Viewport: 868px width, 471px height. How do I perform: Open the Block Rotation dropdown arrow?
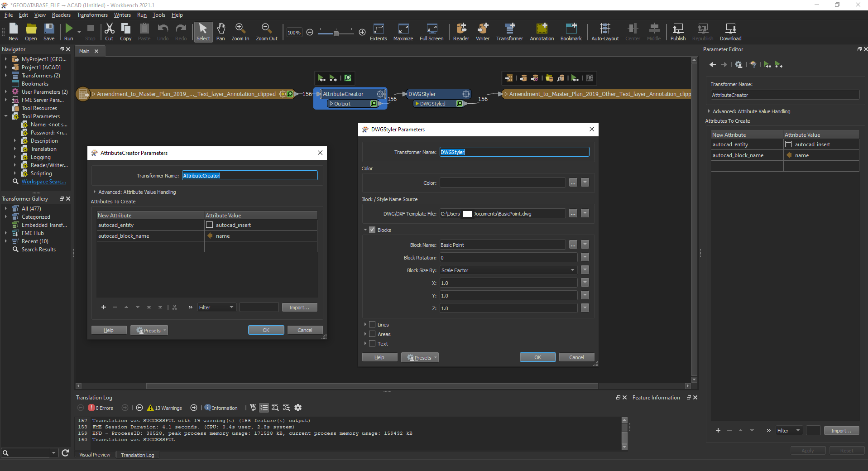[585, 257]
